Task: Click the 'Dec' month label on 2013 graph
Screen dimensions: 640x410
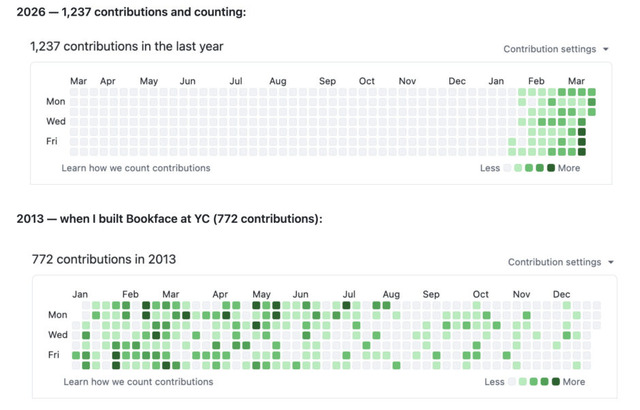Action: pos(560,295)
